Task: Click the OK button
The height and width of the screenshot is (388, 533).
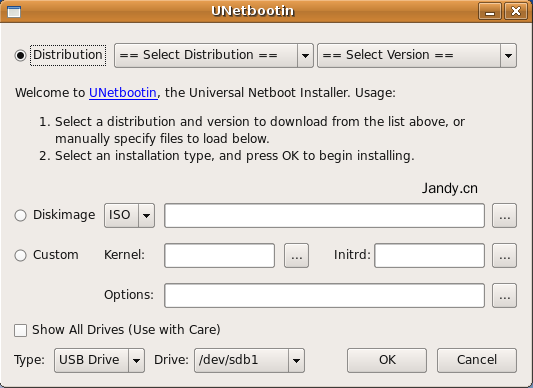Action: click(387, 360)
